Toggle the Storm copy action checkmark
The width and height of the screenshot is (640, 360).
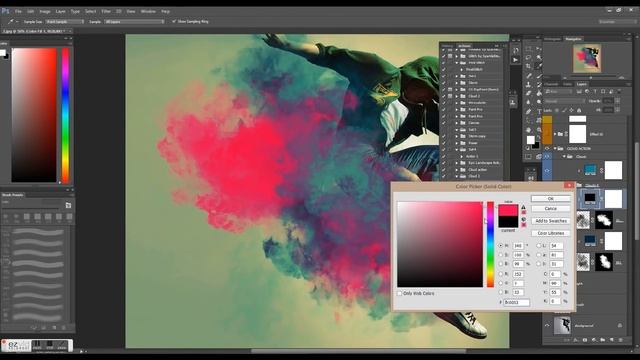coord(444,136)
